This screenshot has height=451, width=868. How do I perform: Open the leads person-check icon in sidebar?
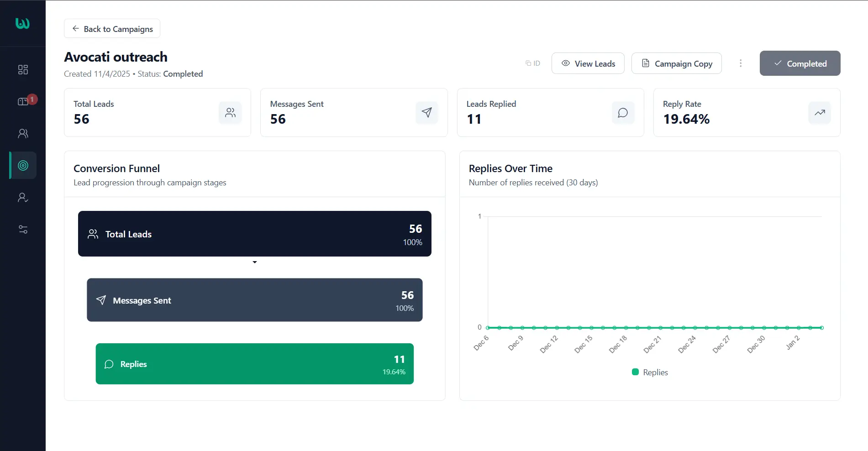coord(22,197)
